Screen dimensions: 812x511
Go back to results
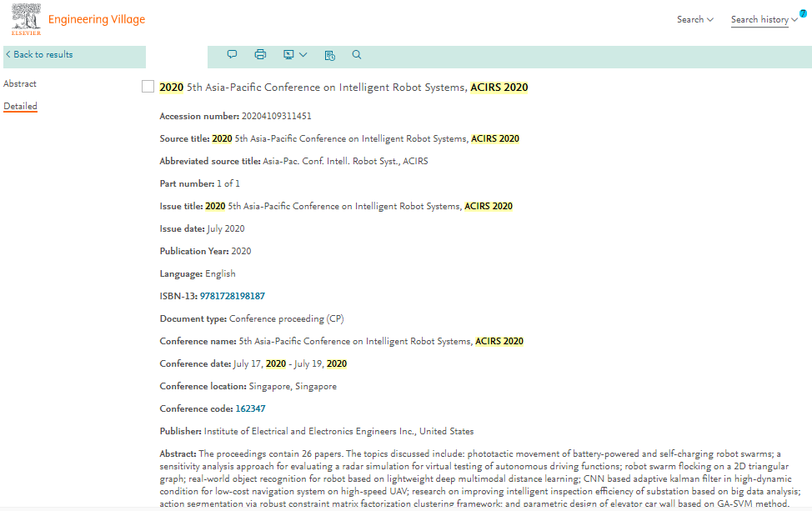[x=39, y=54]
